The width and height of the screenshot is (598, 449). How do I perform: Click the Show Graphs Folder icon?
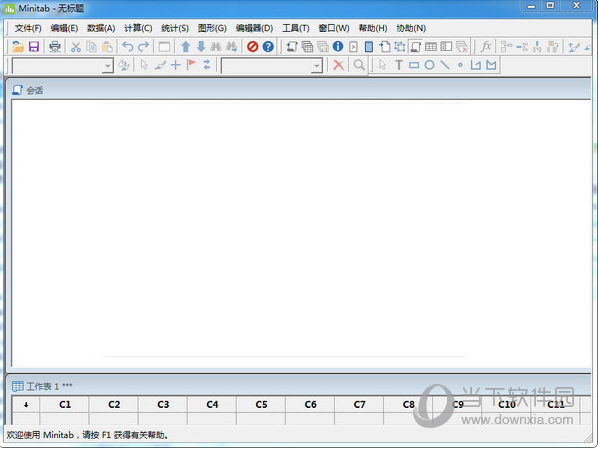click(323, 47)
